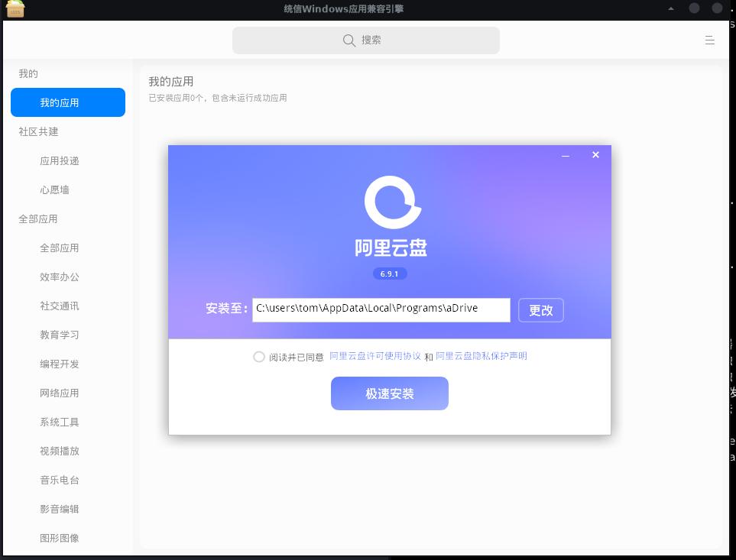736x560 pixels.
Task: Open the hamburger menu icon at top right
Action: (x=709, y=40)
